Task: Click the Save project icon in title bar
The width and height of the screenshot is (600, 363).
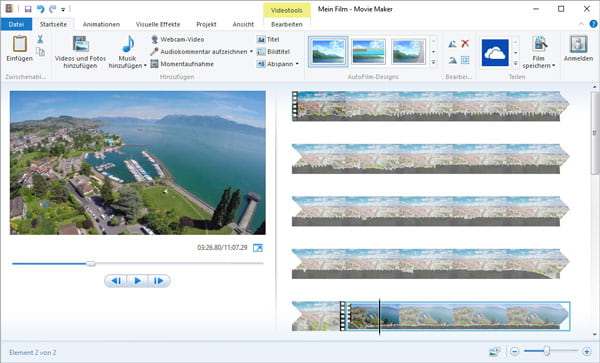Action: pos(28,9)
